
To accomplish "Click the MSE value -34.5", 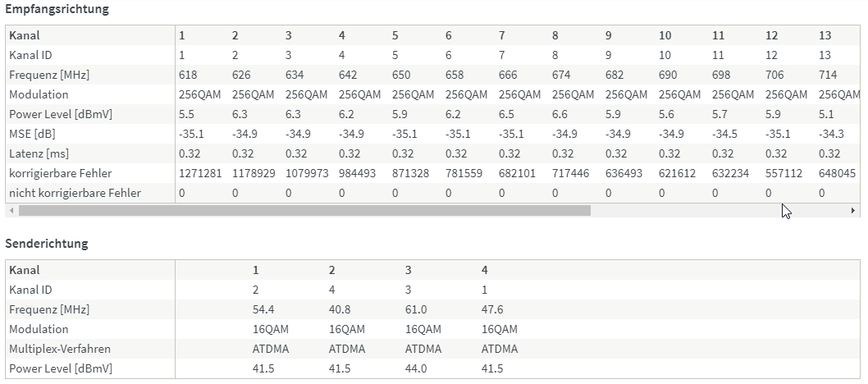I will click(724, 134).
